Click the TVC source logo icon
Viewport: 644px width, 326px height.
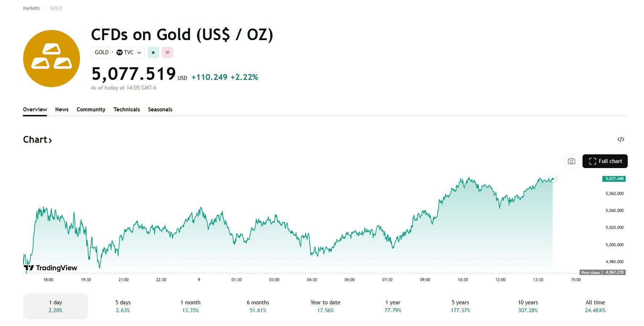point(119,52)
